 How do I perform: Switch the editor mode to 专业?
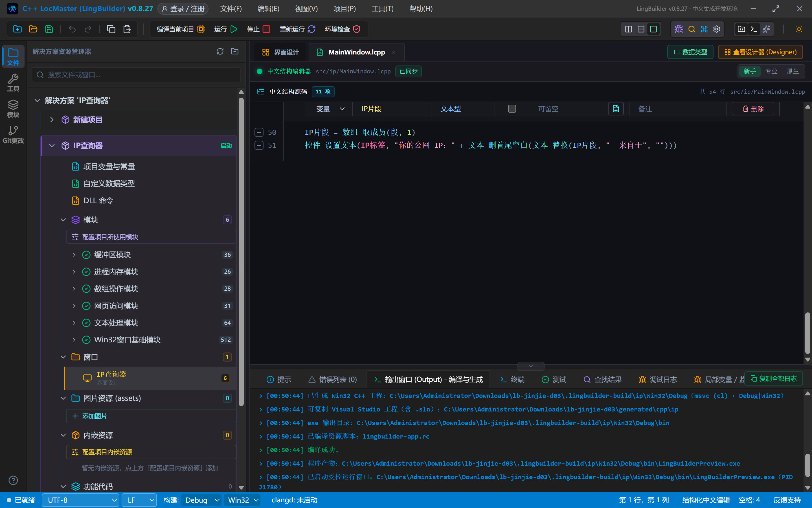[771, 71]
